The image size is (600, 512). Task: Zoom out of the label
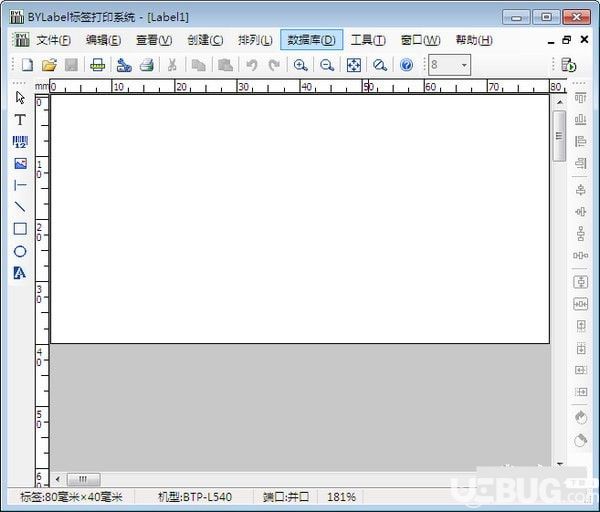pyautogui.click(x=327, y=65)
